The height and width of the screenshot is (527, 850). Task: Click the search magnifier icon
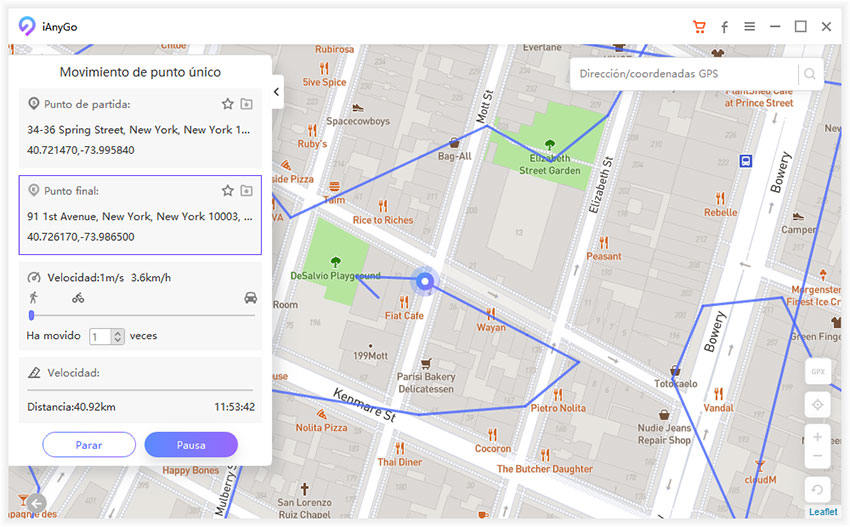[x=809, y=73]
